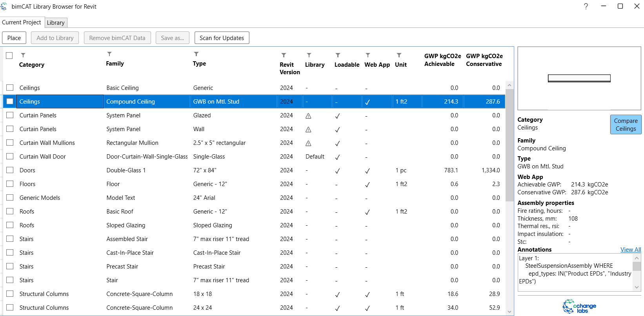Click warning icon in Rectangular Mullion row
Viewport: 644px width, 316px height.
point(308,143)
